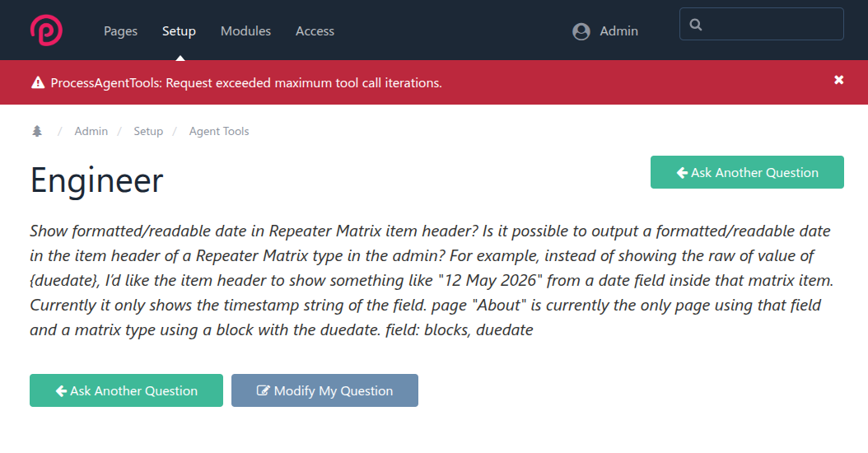Go to Agent Tools breadcrumb link
Viewport: 868px width, 453px height.
(x=219, y=131)
